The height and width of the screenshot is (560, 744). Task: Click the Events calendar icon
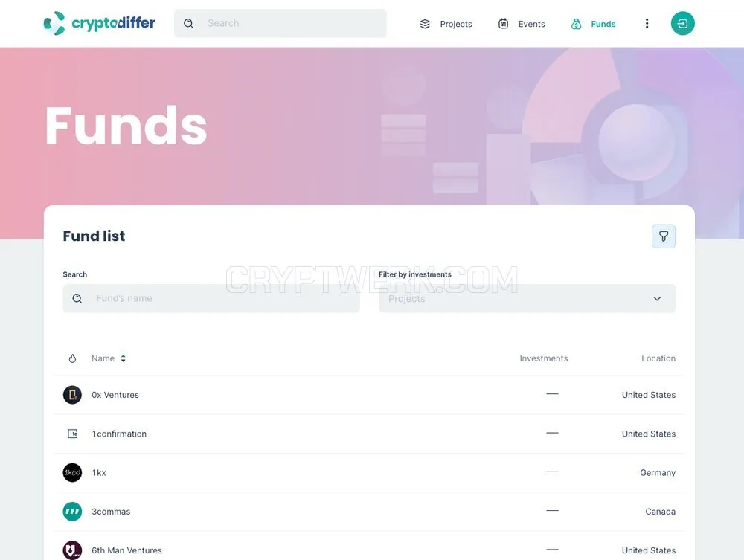tap(504, 23)
